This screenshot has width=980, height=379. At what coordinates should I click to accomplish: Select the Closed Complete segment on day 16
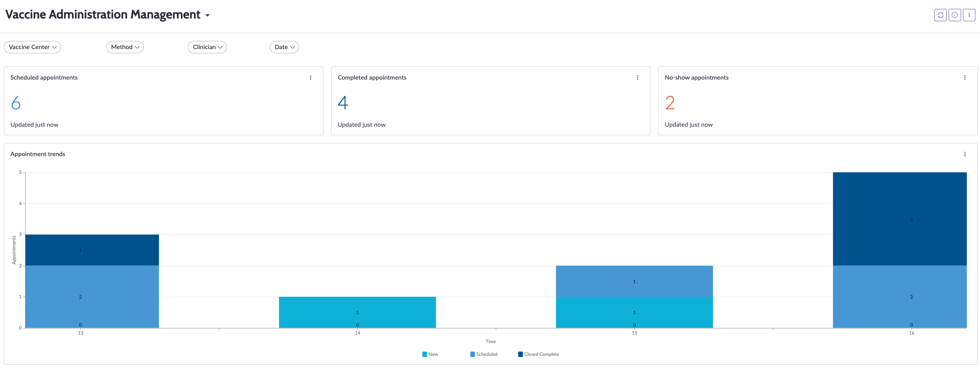tap(900, 219)
